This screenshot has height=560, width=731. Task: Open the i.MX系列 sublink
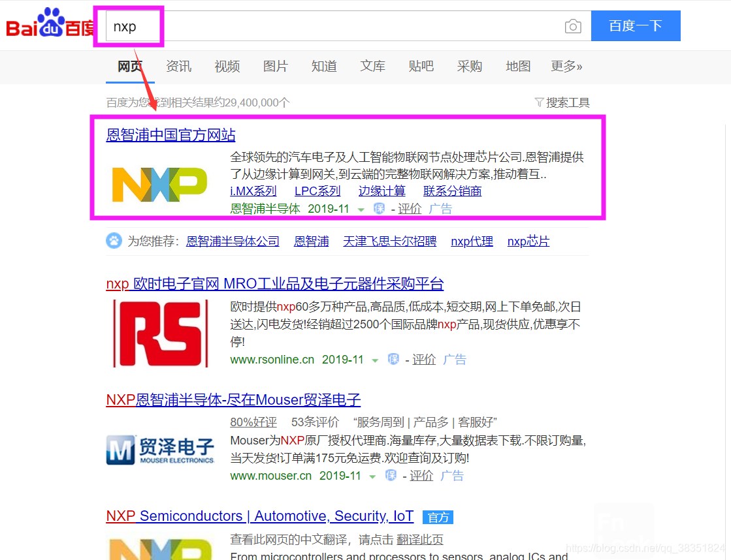pyautogui.click(x=253, y=191)
